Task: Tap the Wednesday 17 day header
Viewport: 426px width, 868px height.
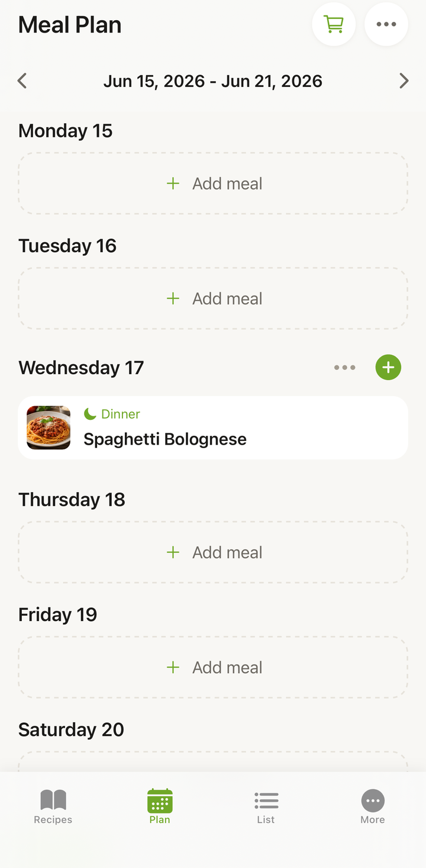Action: (x=81, y=368)
